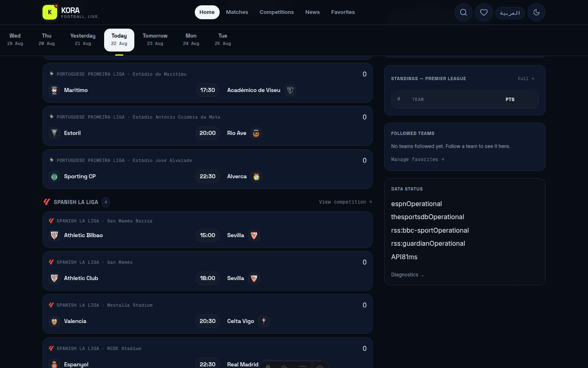
Task: Click the rss:bbc-sportOperational status line
Action: 430,231
